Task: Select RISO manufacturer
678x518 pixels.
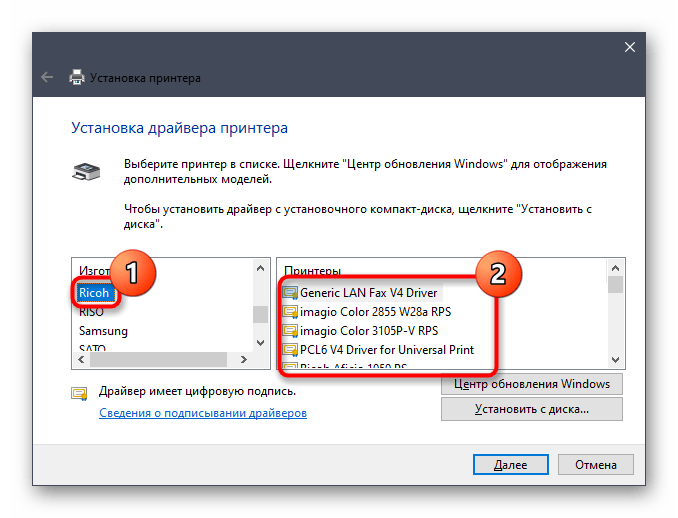Action: pyautogui.click(x=92, y=312)
